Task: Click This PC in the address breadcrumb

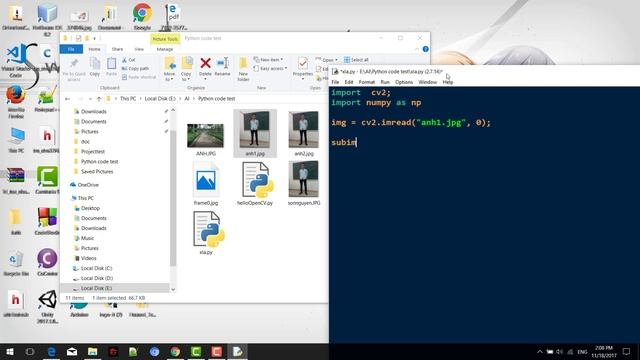Action: pos(128,99)
